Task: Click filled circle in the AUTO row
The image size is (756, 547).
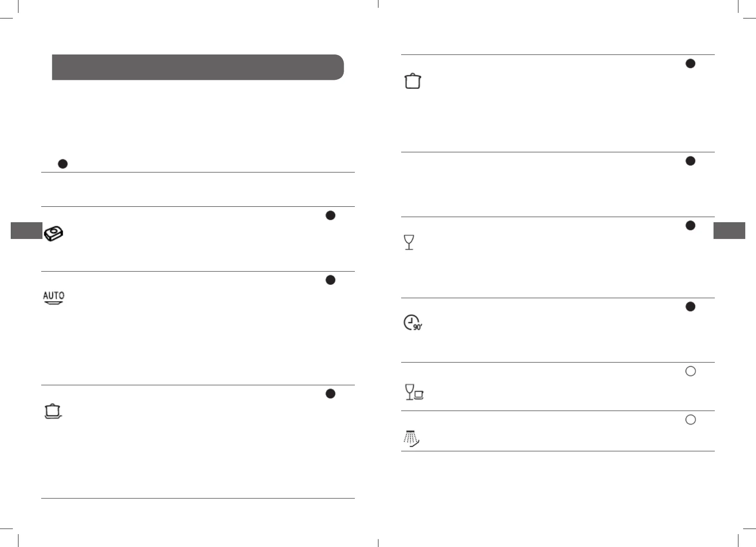Action: (x=330, y=280)
